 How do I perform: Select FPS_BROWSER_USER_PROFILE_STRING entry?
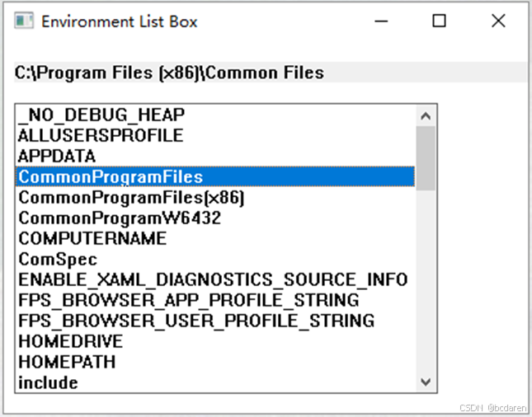click(215, 321)
